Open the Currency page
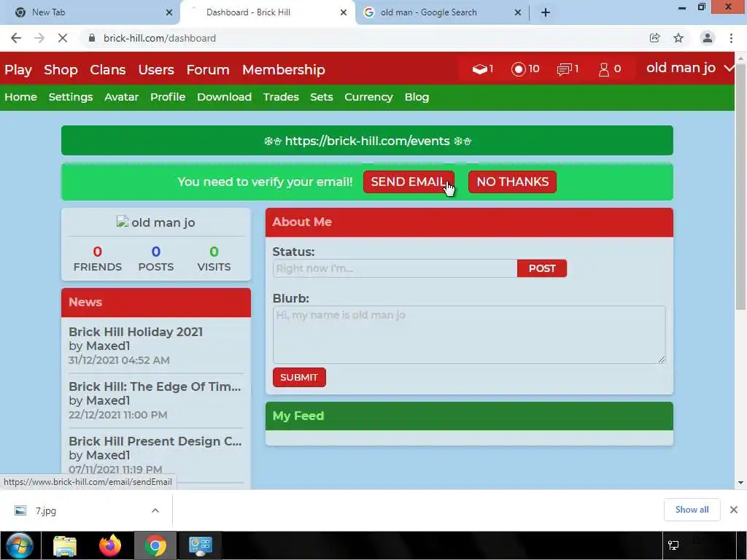 368,97
